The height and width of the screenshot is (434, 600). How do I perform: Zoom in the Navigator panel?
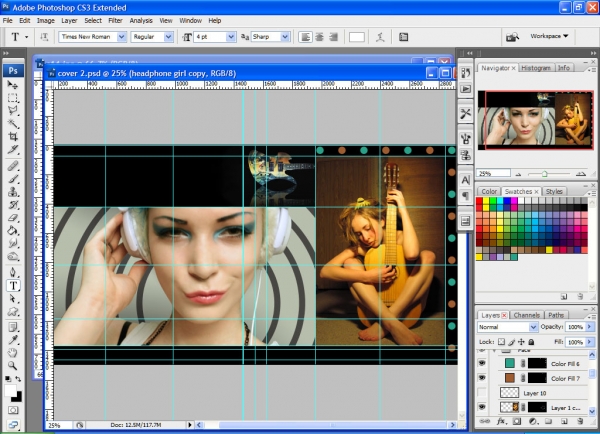(x=581, y=174)
